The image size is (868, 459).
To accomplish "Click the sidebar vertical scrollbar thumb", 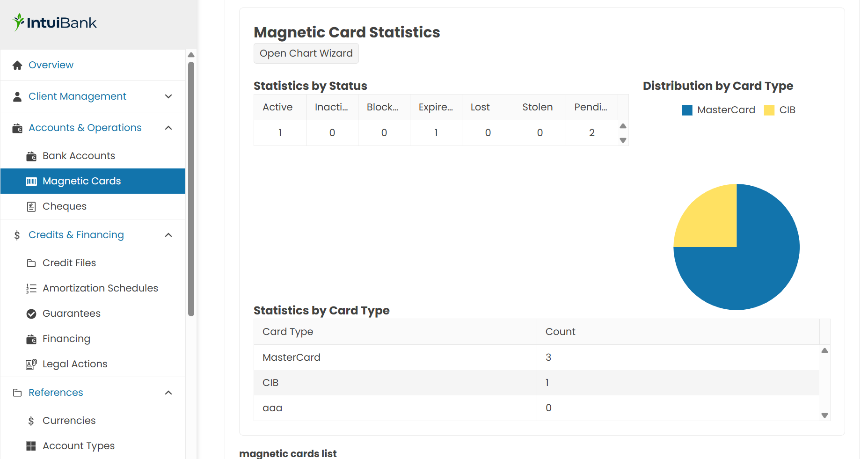I will point(191,189).
